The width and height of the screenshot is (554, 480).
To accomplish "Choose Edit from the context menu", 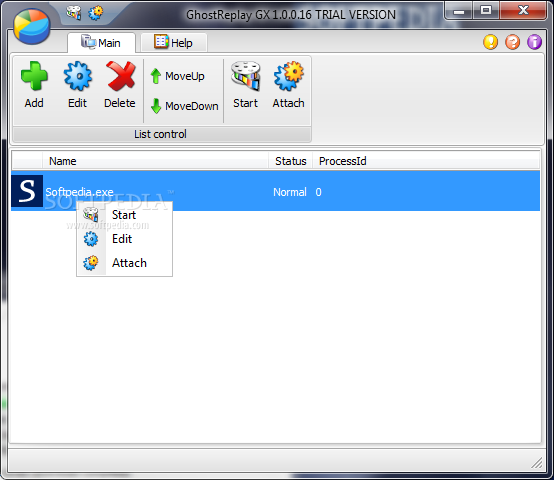I will (124, 239).
